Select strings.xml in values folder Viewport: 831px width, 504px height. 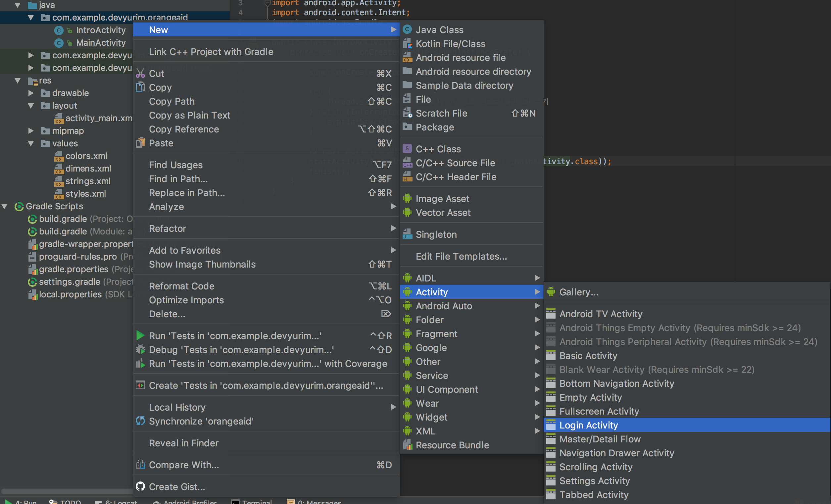pos(88,181)
